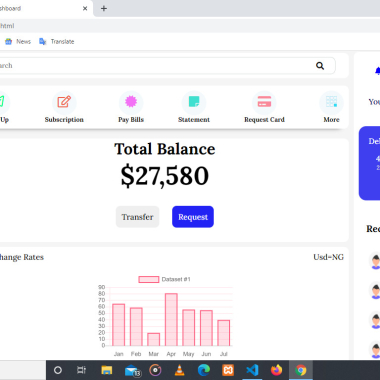Click the notification bell icon
This screenshot has height=380, width=380.
pos(377,71)
